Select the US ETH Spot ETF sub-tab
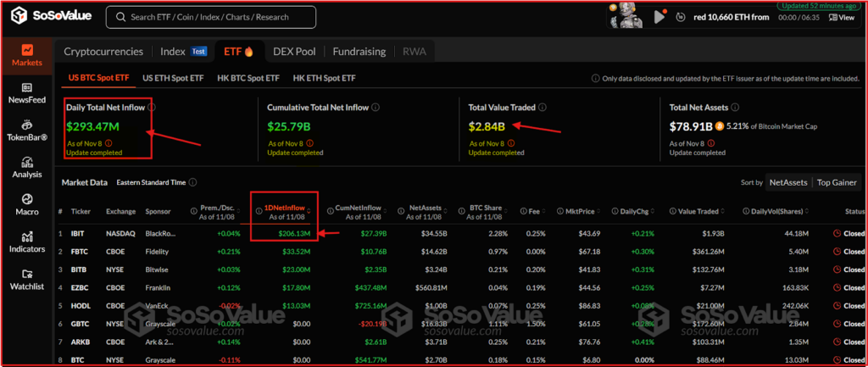868x367 pixels. point(173,78)
